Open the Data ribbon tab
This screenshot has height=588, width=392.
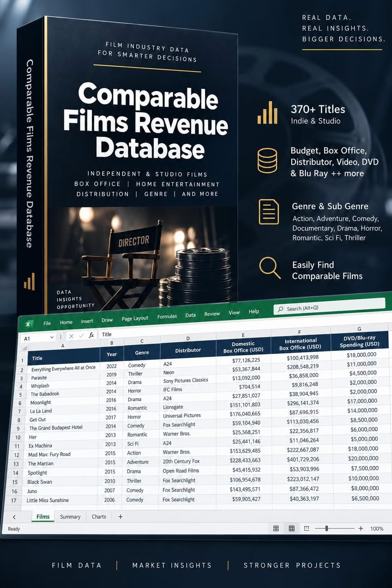click(x=190, y=315)
